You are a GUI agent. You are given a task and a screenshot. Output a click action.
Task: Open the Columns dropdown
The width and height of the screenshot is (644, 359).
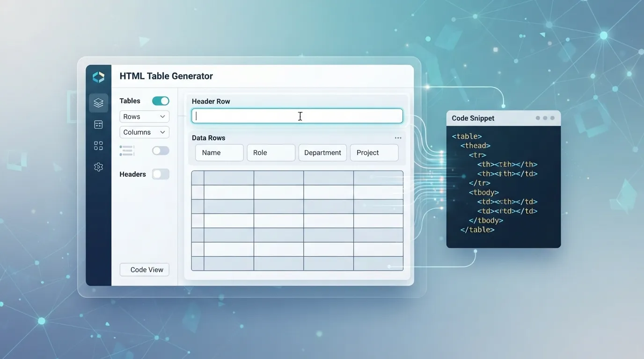144,132
